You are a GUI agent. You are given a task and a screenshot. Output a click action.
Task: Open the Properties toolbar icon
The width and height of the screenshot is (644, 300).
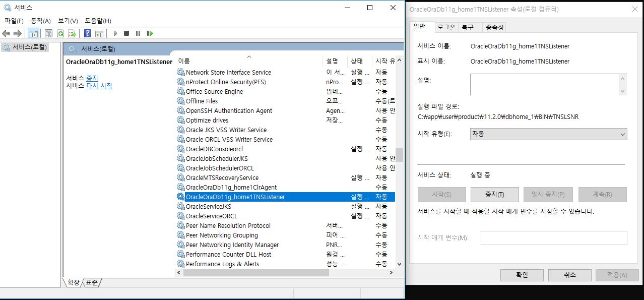(x=49, y=33)
